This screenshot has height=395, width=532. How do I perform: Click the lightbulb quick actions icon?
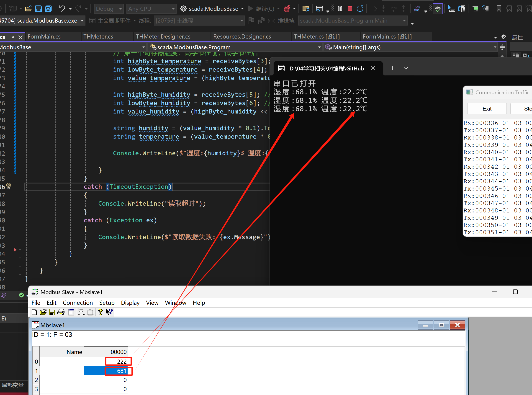pyautogui.click(x=9, y=186)
